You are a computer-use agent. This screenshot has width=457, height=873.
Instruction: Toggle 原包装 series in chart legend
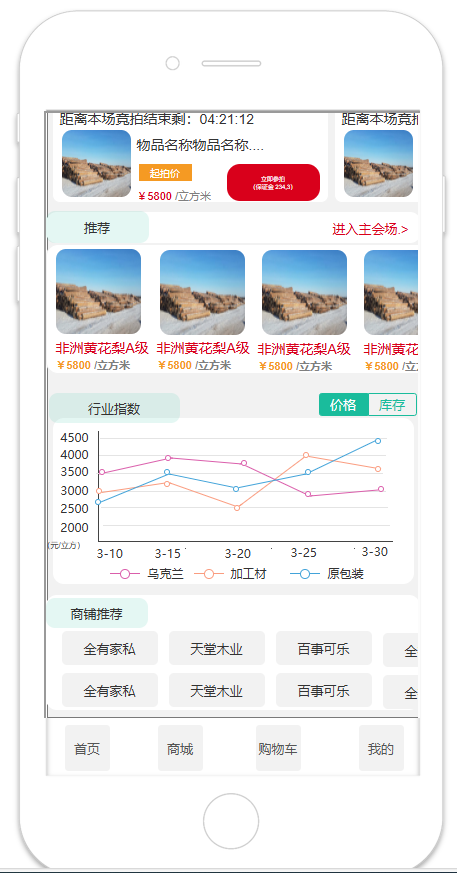(x=327, y=573)
